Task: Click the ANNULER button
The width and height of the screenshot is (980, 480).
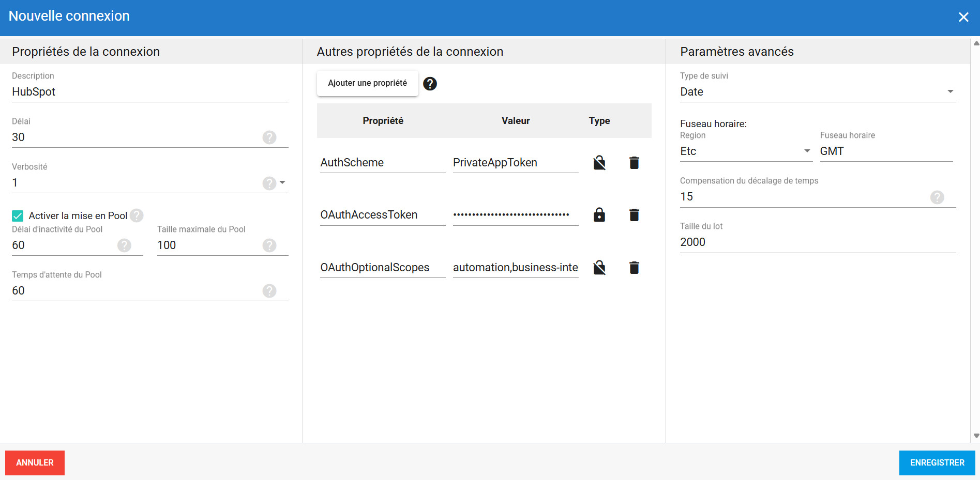Action: [x=35, y=463]
